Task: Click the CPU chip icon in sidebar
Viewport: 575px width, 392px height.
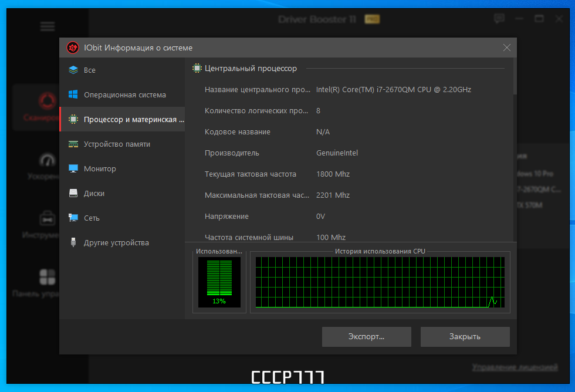Action: pyautogui.click(x=73, y=119)
